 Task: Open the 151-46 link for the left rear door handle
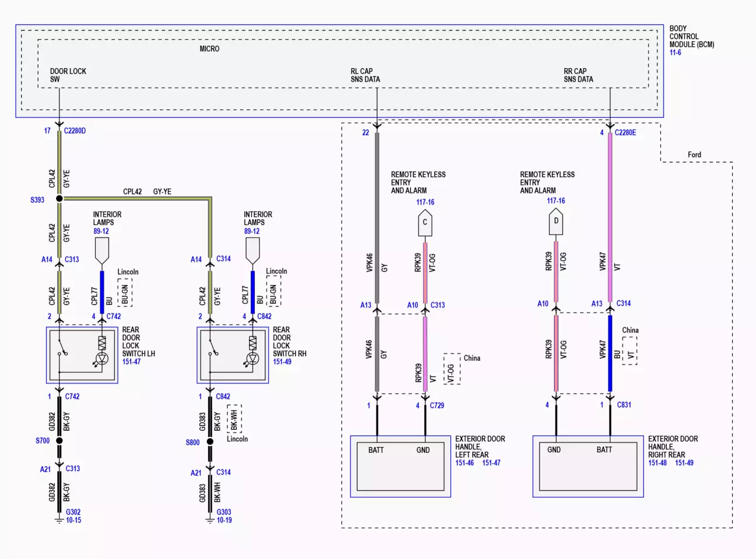click(464, 463)
